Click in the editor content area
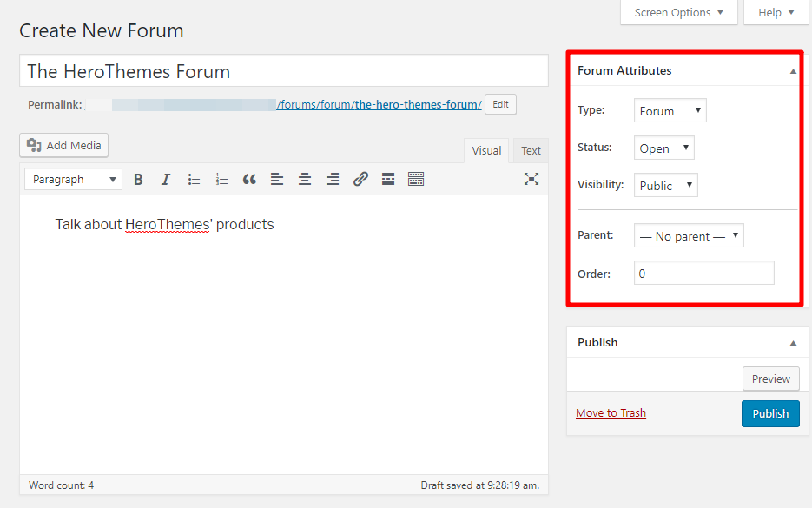 pos(284,334)
